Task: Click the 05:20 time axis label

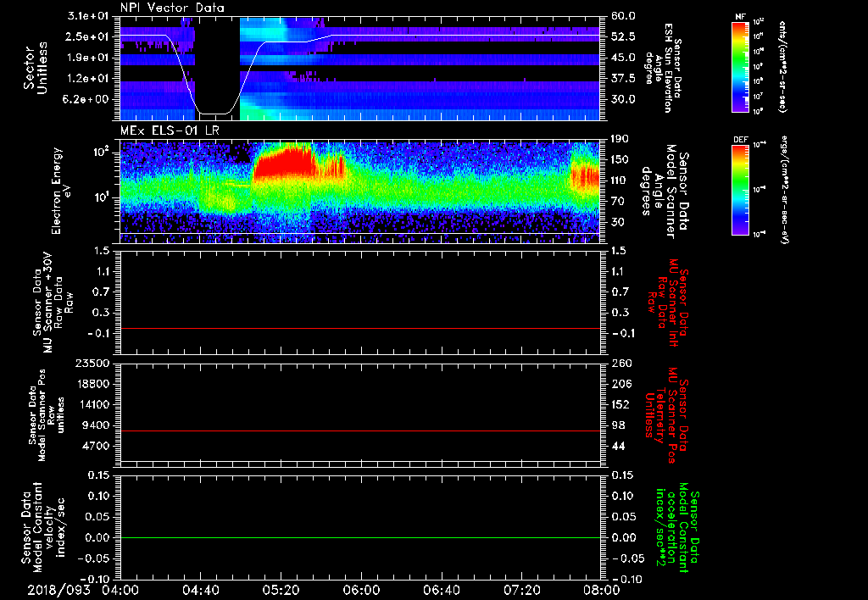Action: [x=281, y=590]
